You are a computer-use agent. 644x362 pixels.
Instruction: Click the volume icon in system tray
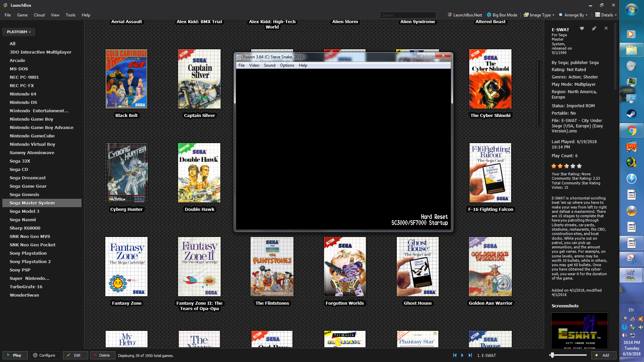[624, 335]
